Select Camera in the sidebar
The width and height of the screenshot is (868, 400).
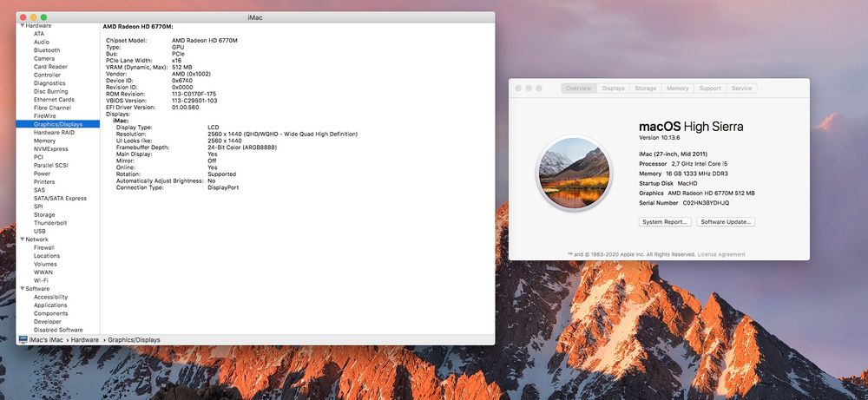[x=43, y=59]
